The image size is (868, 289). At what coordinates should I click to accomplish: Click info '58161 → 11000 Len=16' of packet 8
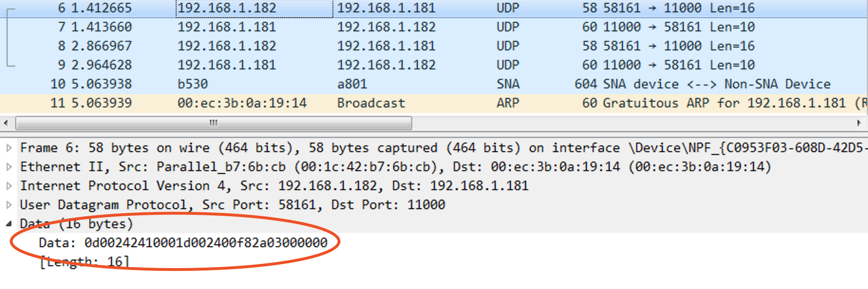(679, 46)
